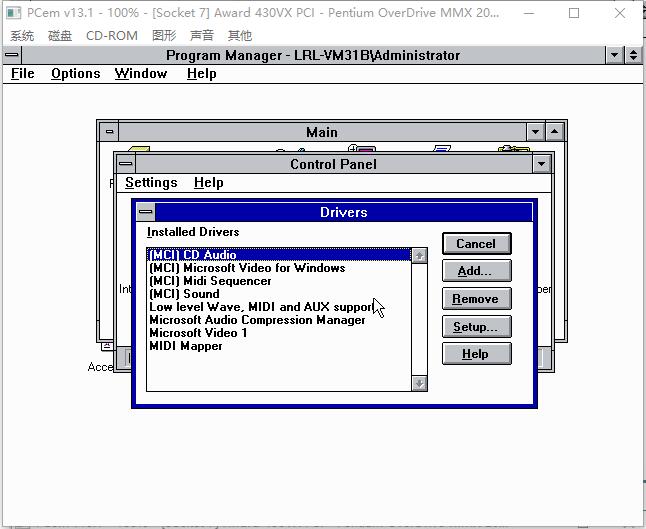Open the PCem 其他 menu
This screenshot has height=529, width=646.
click(239, 35)
